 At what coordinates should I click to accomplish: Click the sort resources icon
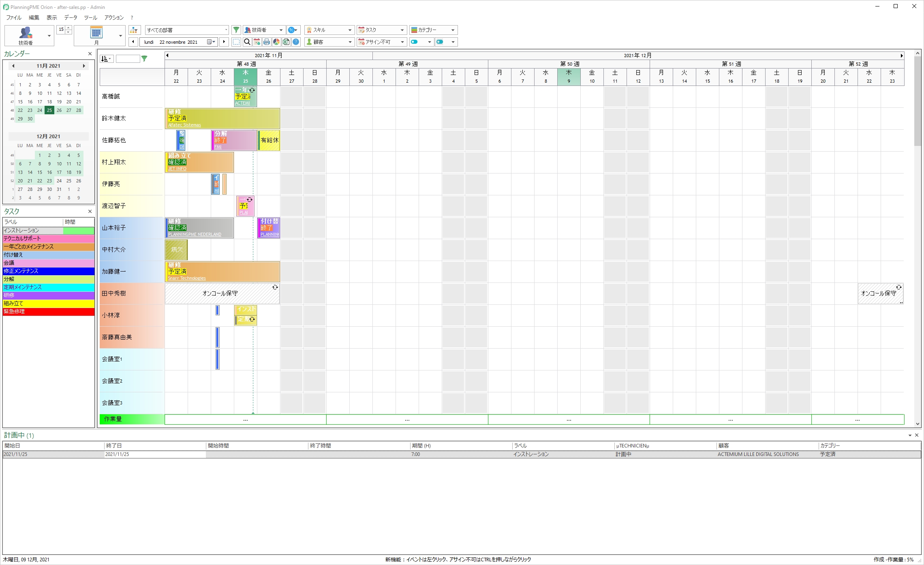(106, 59)
